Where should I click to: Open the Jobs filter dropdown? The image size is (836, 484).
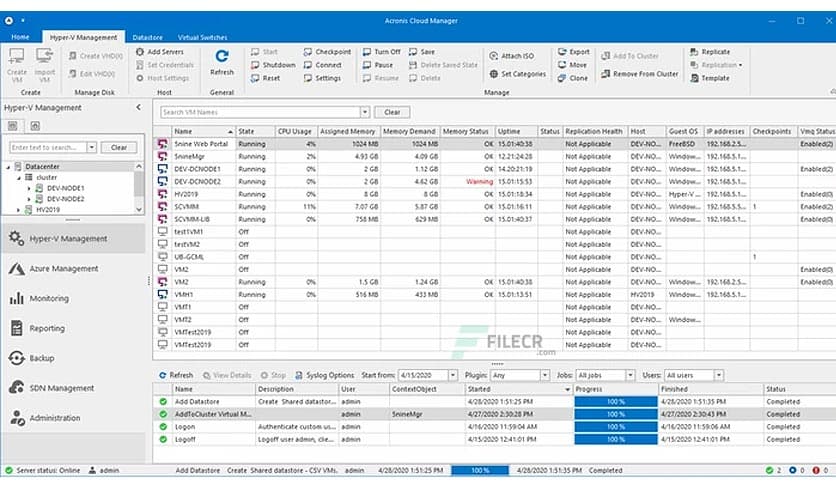pyautogui.click(x=630, y=375)
